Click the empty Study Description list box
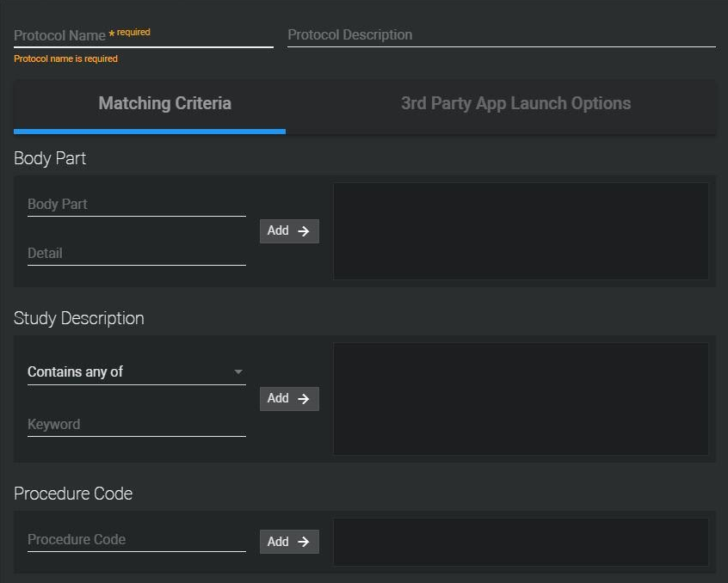 tap(521, 399)
